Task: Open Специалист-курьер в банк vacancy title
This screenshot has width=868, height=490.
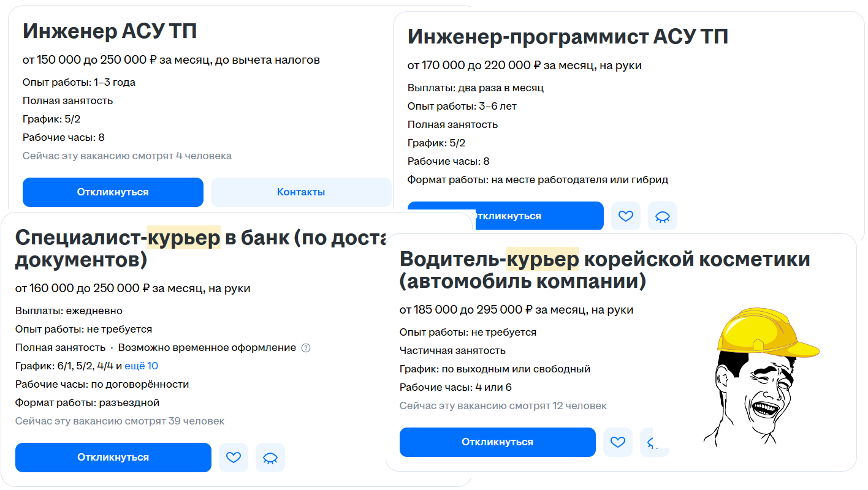Action: point(202,248)
